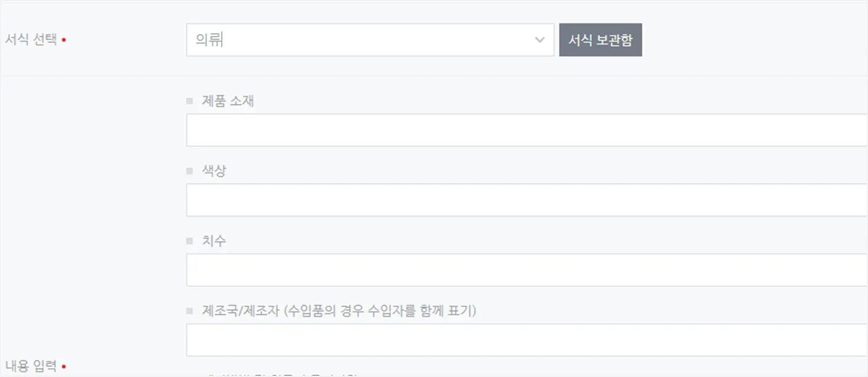Select the 제품 소재 field label
This screenshot has width=868, height=377.
coord(228,101)
